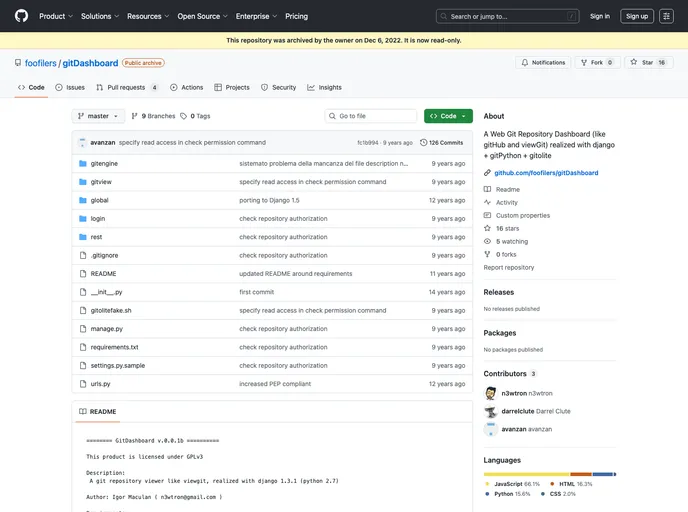This screenshot has height=512, width=688.
Task: Click the search magnifier icon in header
Action: tap(444, 16)
